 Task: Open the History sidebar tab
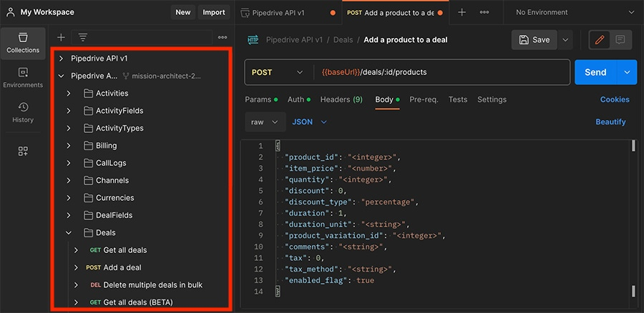coord(23,113)
